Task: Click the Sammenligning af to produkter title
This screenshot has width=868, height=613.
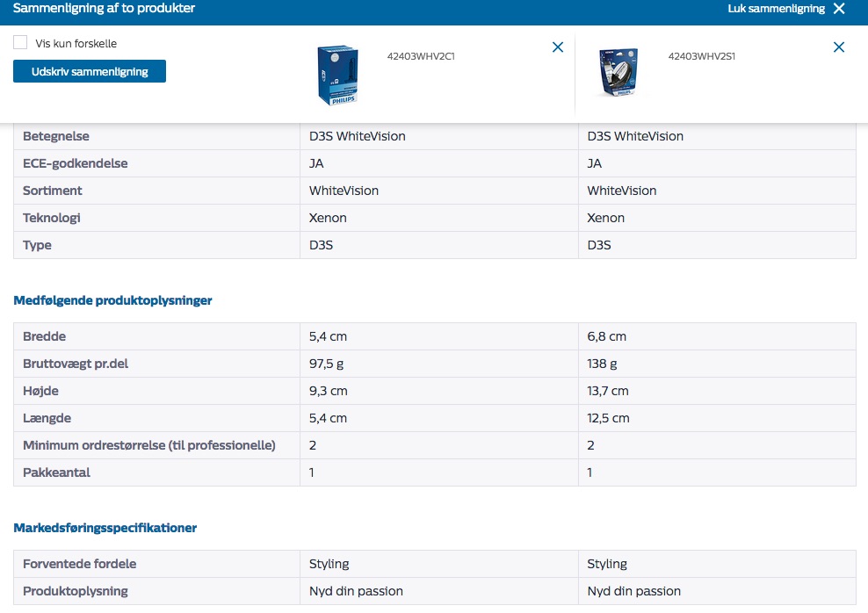Action: pyautogui.click(x=105, y=9)
